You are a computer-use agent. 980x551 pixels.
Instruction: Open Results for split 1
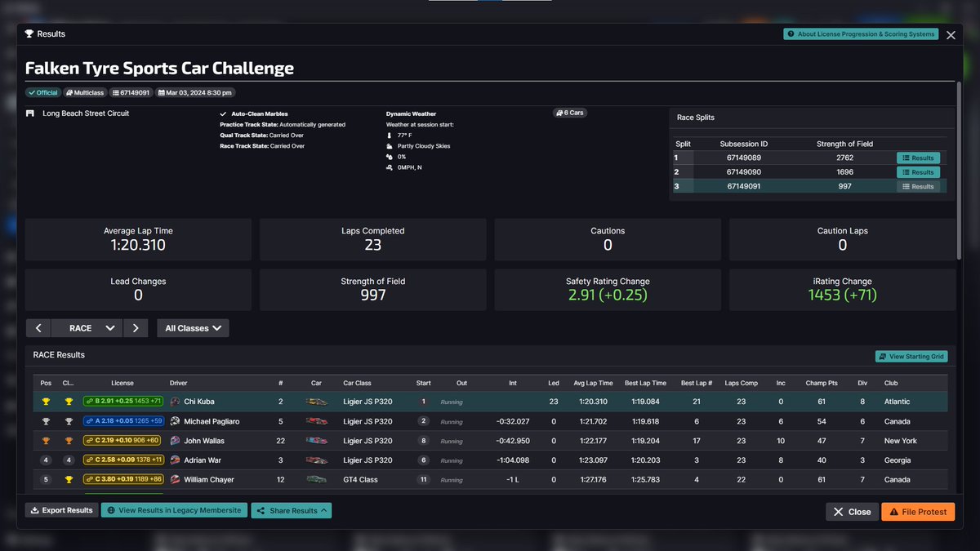[x=918, y=158]
